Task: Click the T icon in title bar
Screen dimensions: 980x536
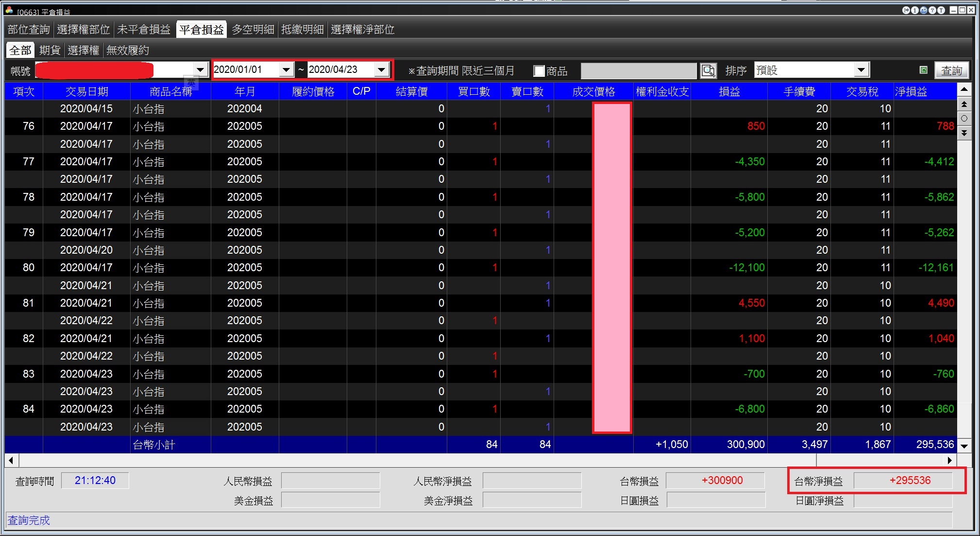Action: 941,10
